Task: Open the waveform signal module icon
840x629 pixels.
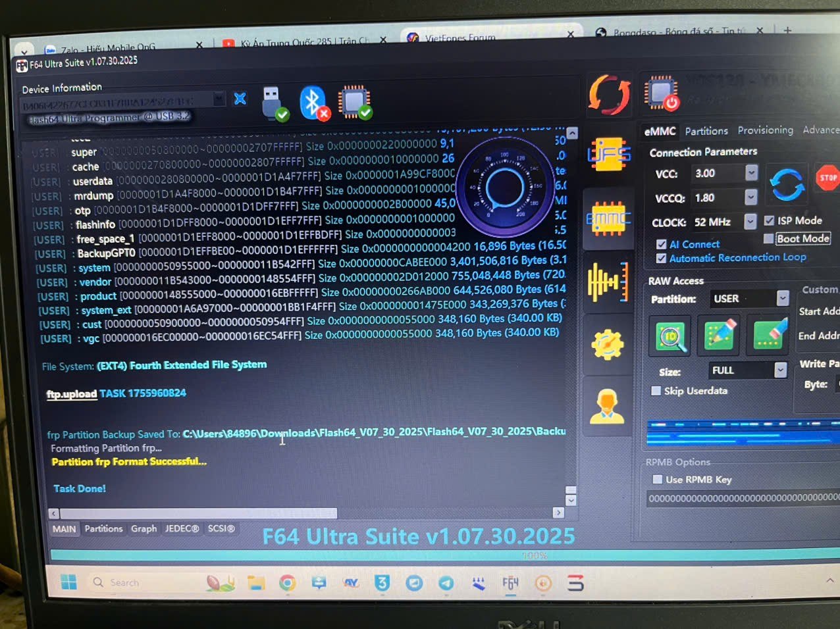Action: (608, 282)
